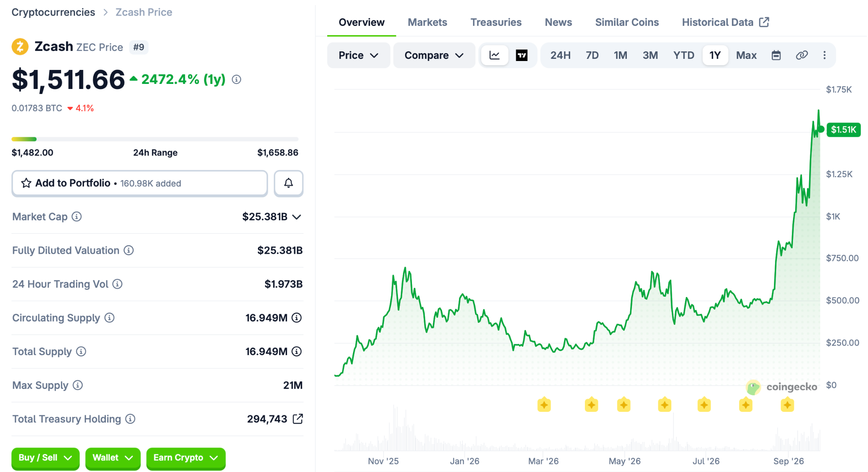The image size is (868, 472).
Task: Open the Wallet dropdown
Action: [113, 458]
